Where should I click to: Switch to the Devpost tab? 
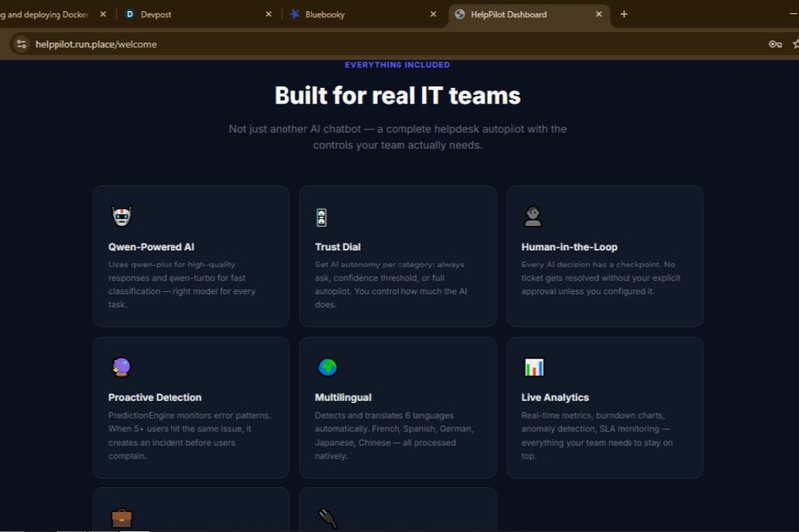(x=197, y=14)
